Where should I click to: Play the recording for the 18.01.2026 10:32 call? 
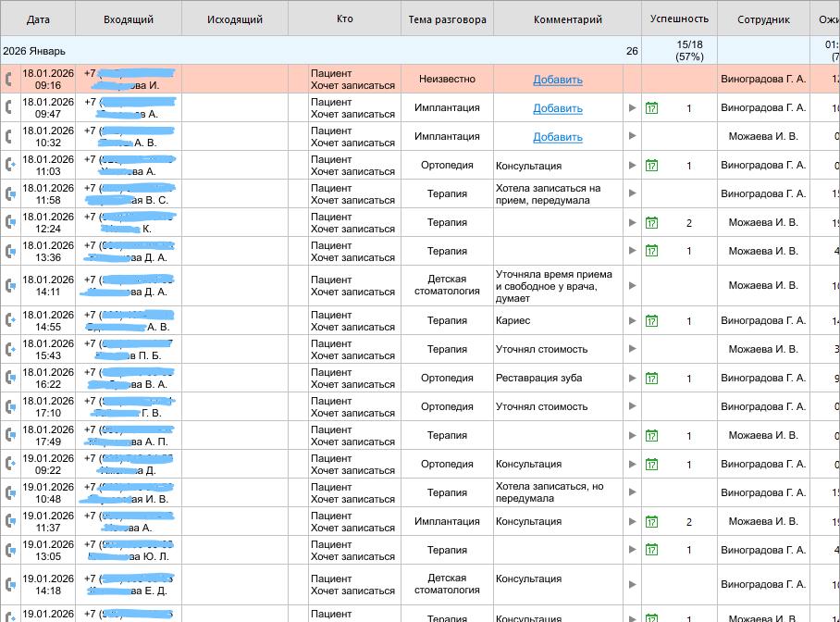tap(633, 137)
